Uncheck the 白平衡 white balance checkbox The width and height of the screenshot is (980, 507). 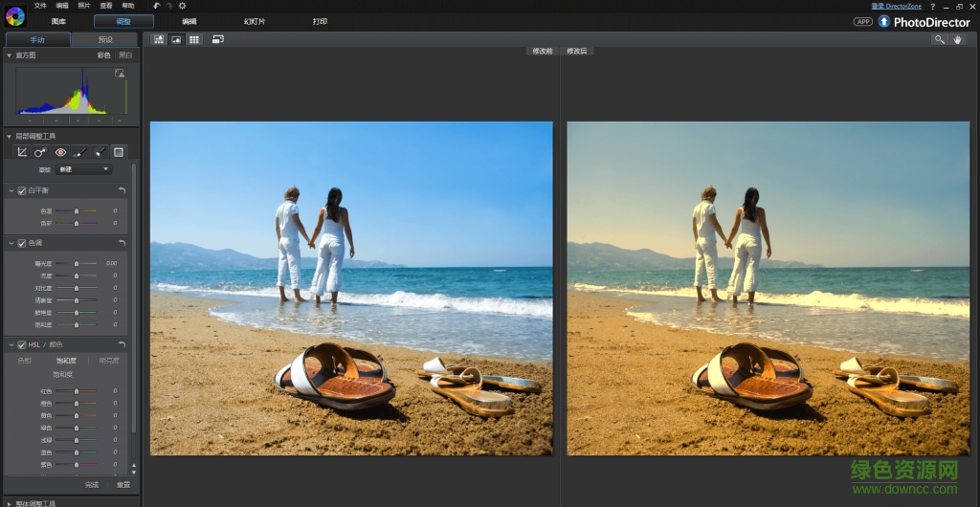click(x=22, y=191)
